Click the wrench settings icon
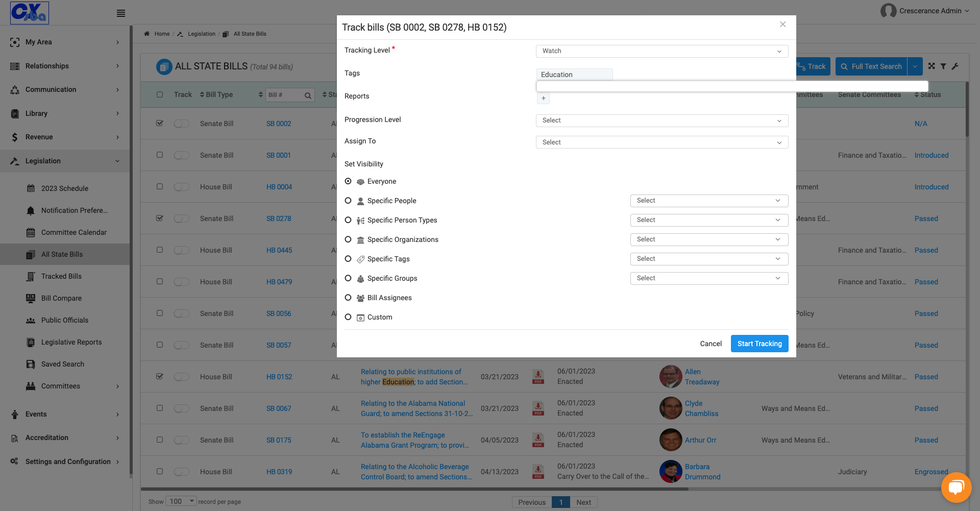 (955, 66)
